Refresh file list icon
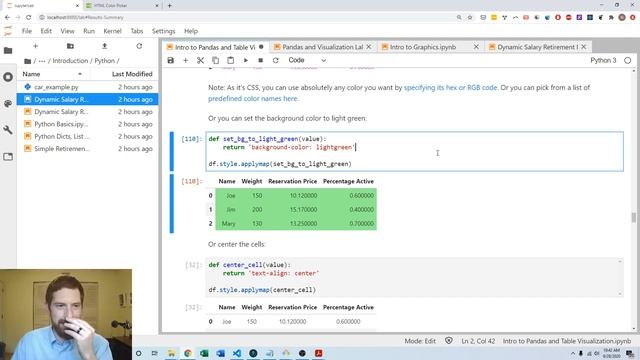The width and height of the screenshot is (640, 360). pyautogui.click(x=139, y=46)
